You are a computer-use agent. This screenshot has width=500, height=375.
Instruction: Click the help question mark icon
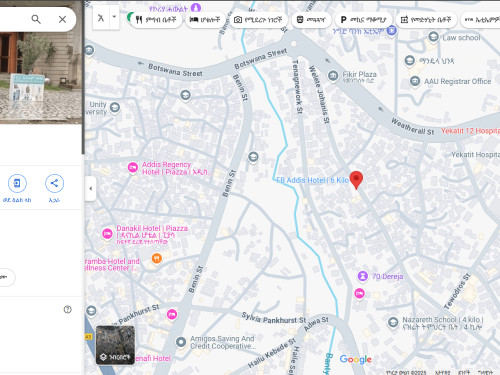pos(67,310)
